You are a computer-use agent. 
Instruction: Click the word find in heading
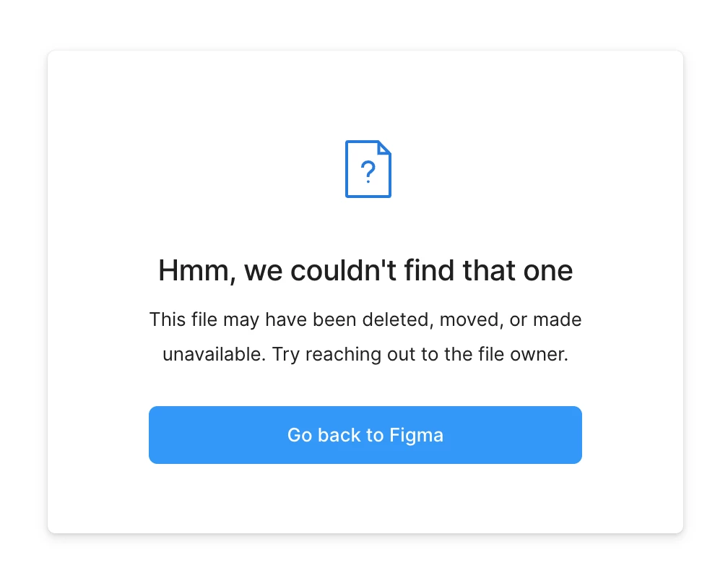(429, 270)
